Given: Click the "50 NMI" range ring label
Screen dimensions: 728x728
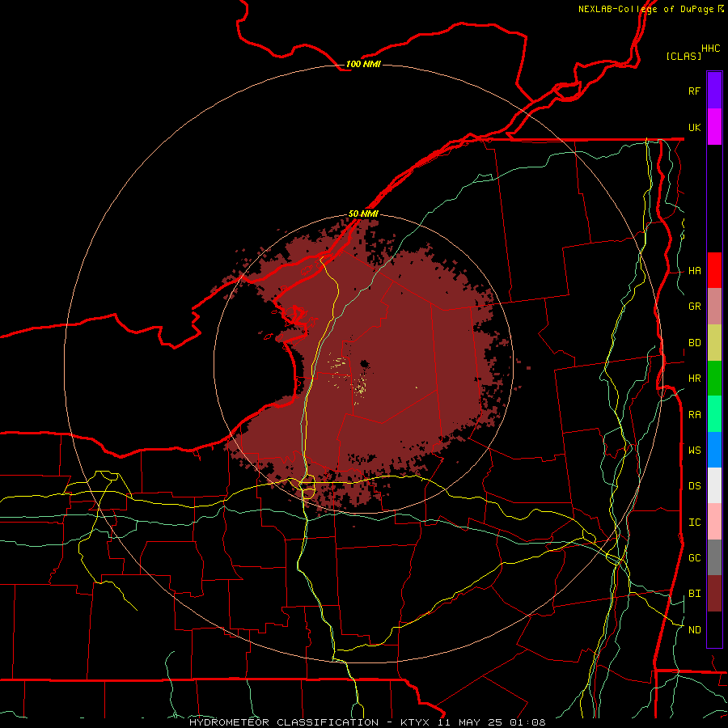Looking at the screenshot, I should point(363,214).
